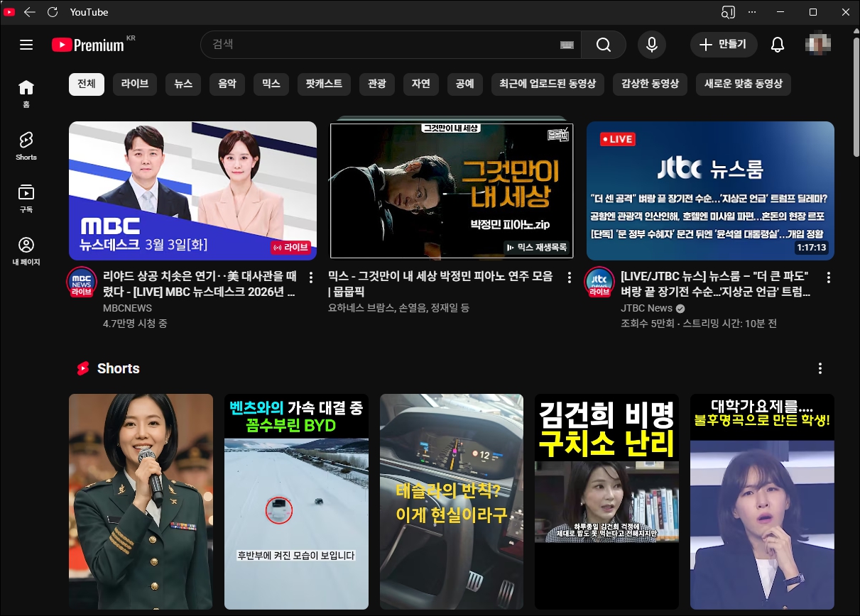The height and width of the screenshot is (616, 860).
Task: Open notifications via the bell icon
Action: (x=777, y=44)
